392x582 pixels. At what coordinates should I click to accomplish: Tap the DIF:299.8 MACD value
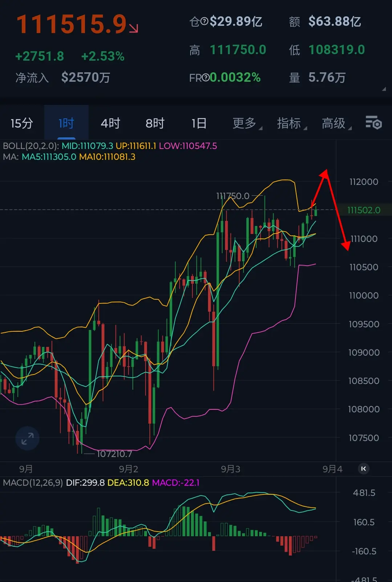pos(85,482)
